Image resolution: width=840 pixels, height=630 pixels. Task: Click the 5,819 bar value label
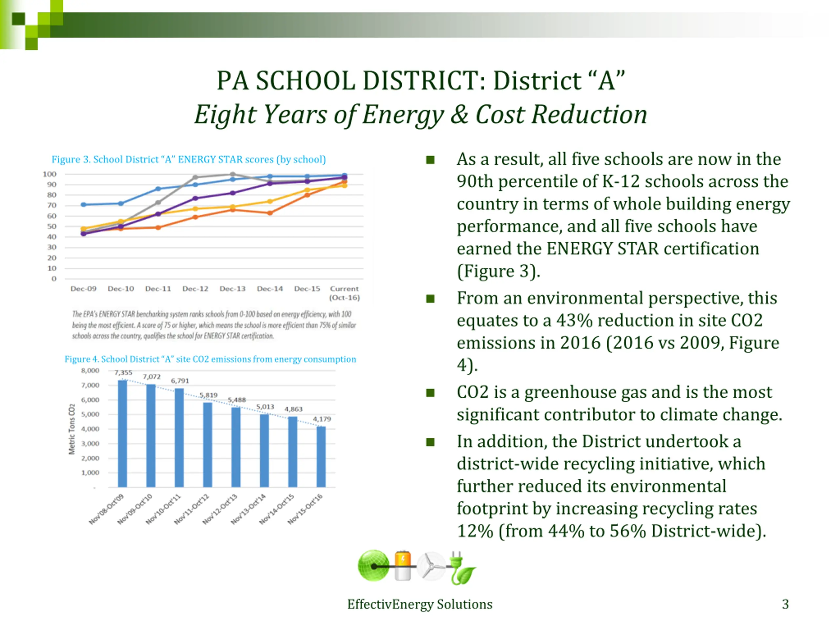pos(208,395)
